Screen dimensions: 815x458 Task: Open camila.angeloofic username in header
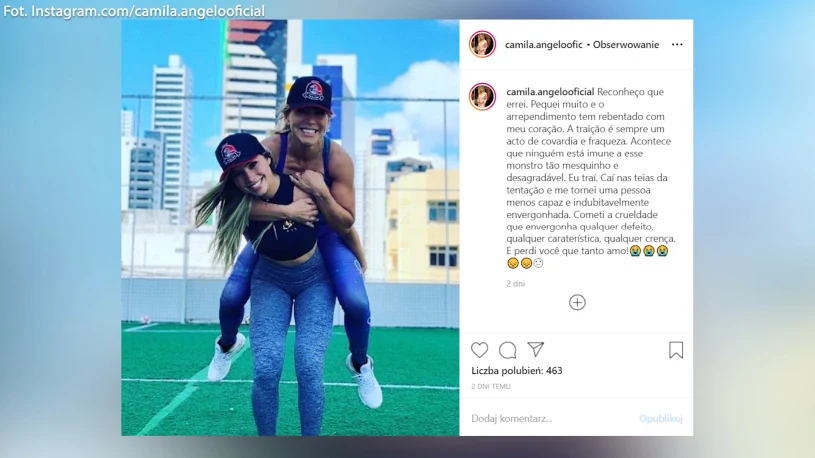coord(544,45)
